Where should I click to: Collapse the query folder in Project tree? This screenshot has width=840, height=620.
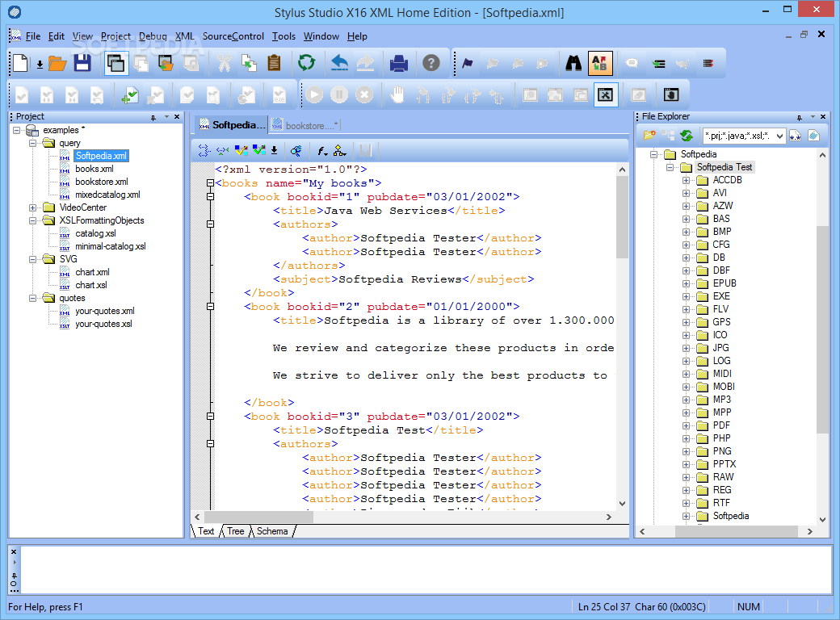coord(32,143)
